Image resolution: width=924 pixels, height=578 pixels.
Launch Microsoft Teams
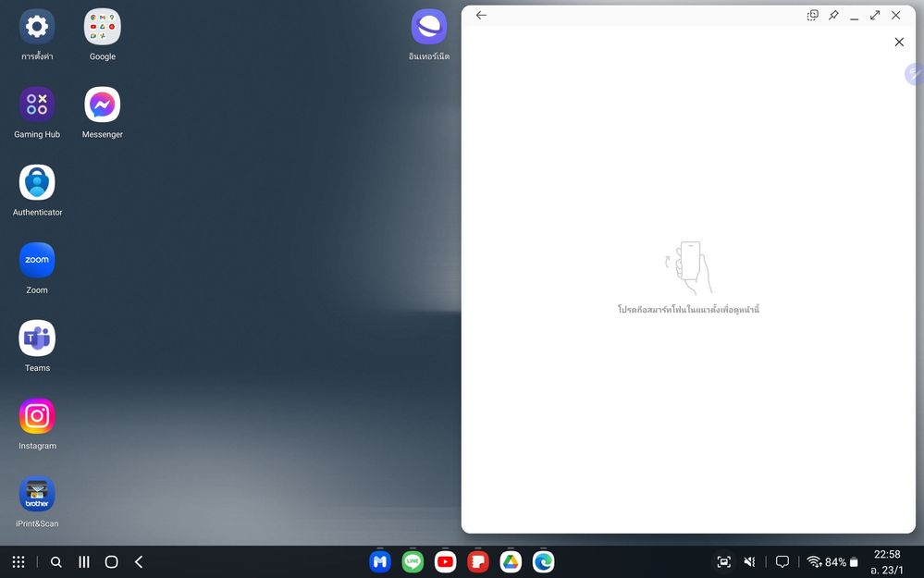coord(37,338)
